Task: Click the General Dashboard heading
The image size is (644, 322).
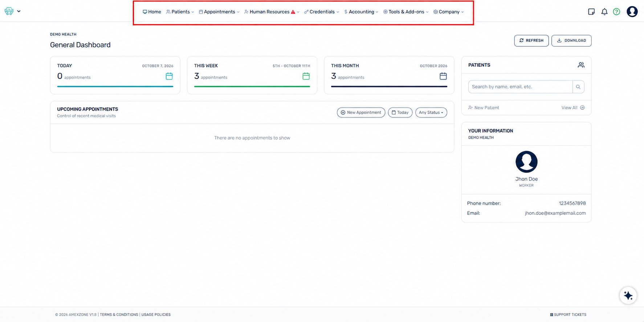Action: (x=80, y=45)
